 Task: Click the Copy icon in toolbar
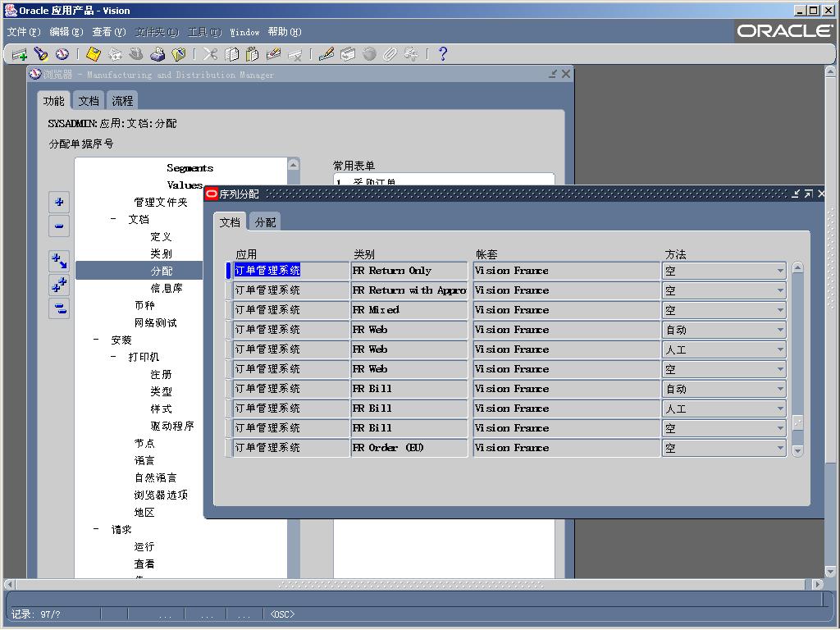(231, 54)
